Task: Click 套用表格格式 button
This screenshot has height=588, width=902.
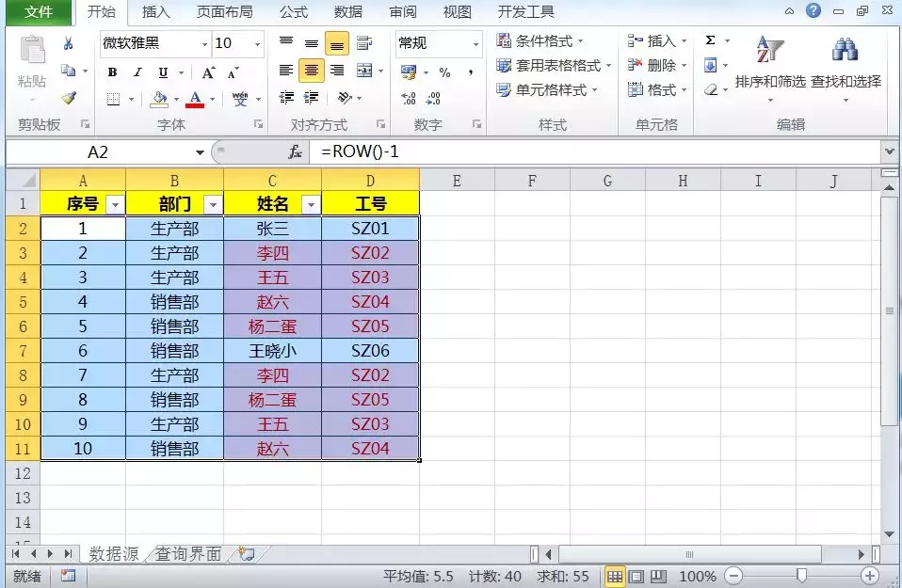Action: tap(554, 66)
